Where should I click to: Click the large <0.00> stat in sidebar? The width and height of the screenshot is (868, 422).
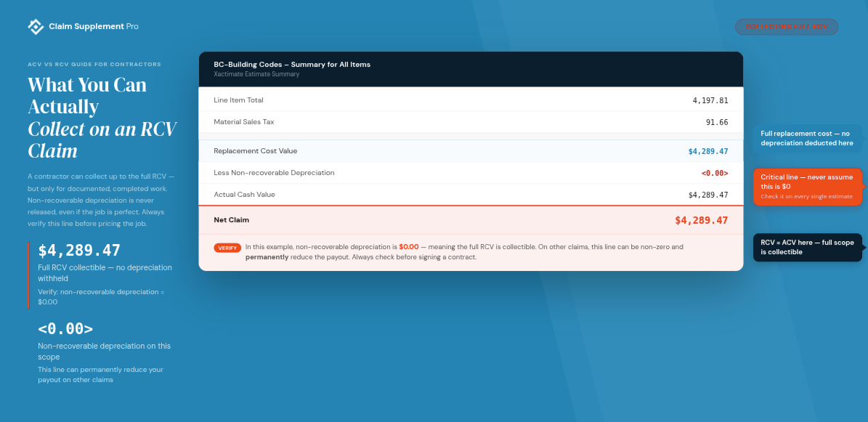(65, 328)
